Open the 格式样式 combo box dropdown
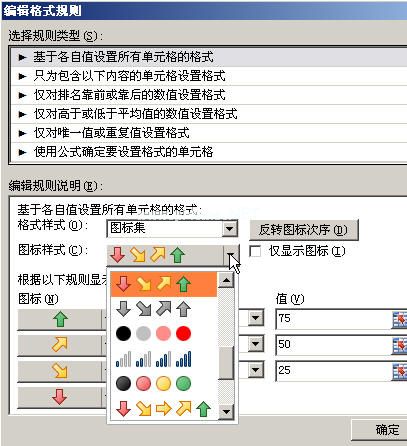 tap(229, 229)
